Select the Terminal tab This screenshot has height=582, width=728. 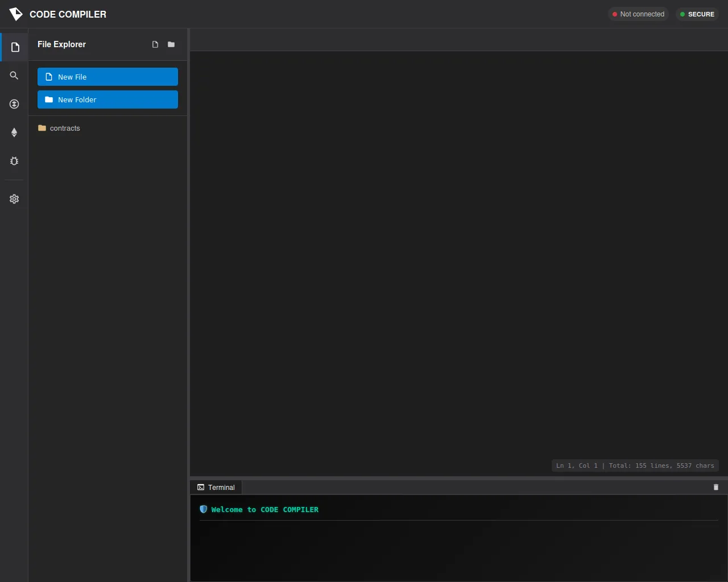point(216,487)
